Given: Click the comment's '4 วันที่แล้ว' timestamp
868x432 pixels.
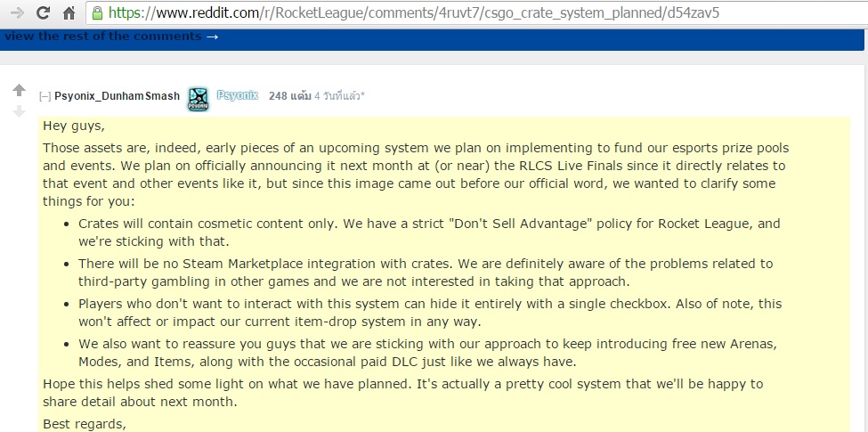Looking at the screenshot, I should [x=340, y=96].
